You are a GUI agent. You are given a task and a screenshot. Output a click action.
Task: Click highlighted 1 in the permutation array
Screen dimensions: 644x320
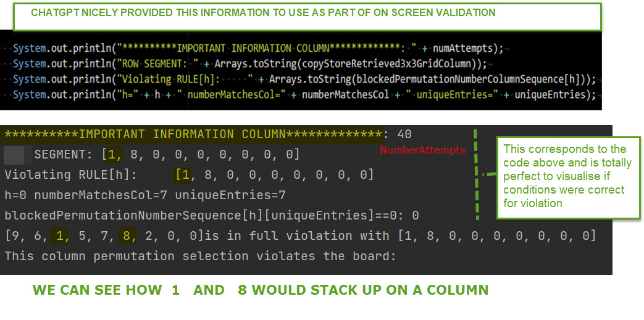(x=59, y=236)
